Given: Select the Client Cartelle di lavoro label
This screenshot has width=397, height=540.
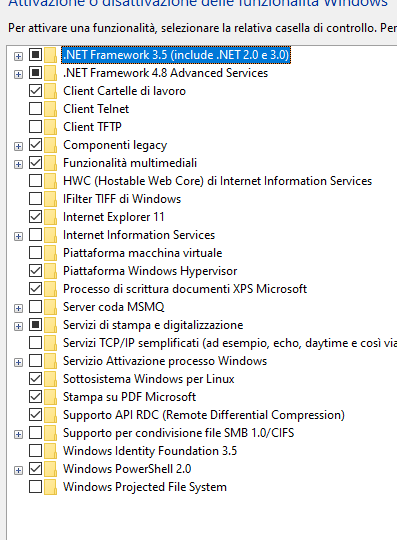Looking at the screenshot, I should coord(124,91).
